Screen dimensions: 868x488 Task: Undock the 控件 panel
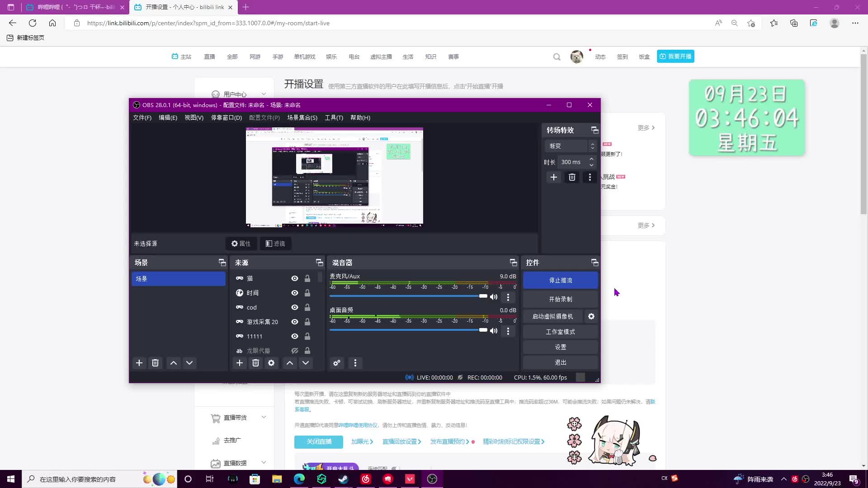tap(594, 263)
